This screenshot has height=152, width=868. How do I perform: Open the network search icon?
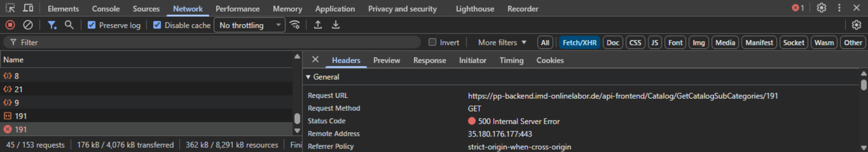coord(69,25)
